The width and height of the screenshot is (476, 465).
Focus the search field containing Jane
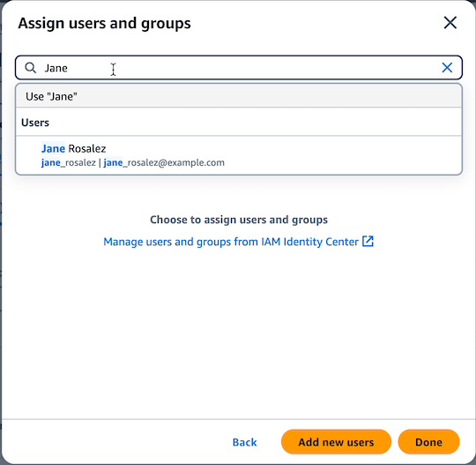tap(238, 67)
